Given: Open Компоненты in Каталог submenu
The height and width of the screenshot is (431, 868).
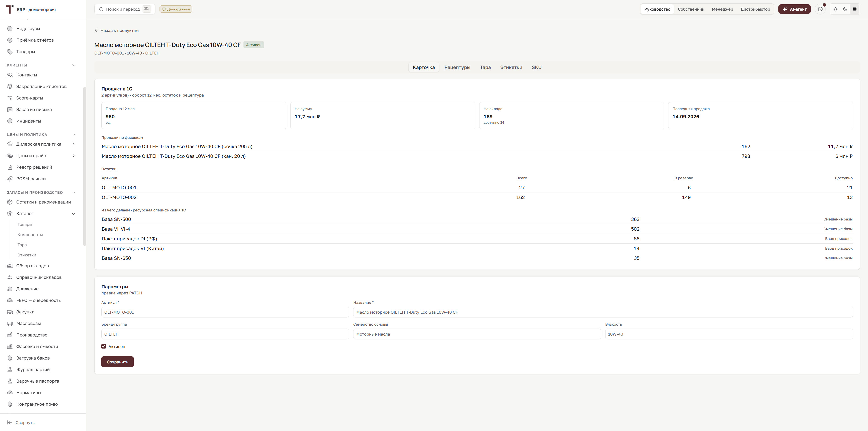Looking at the screenshot, I should [30, 235].
